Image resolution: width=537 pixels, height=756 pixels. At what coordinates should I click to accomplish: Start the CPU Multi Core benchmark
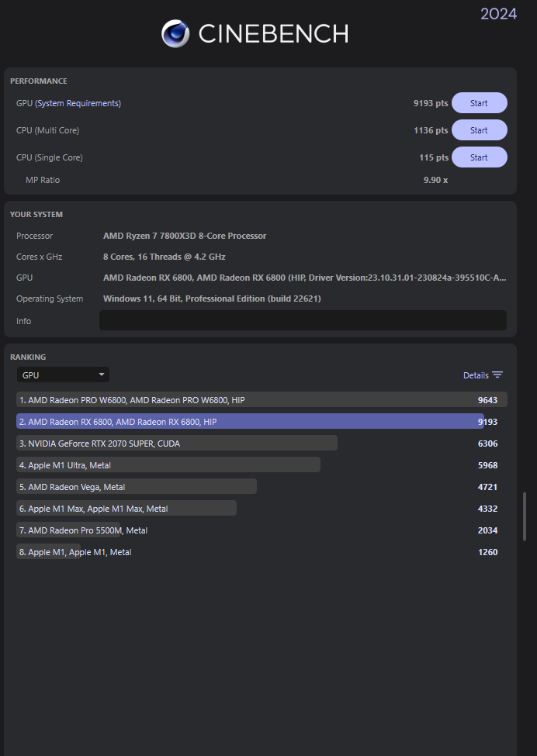tap(479, 130)
